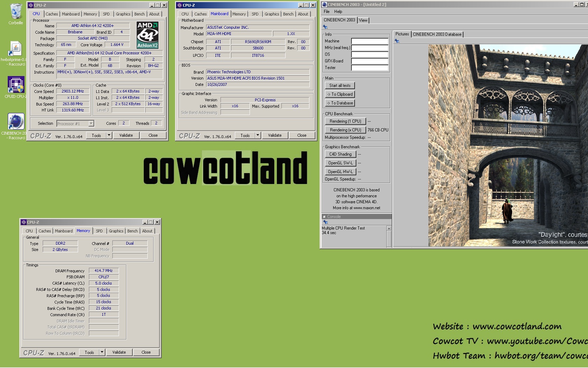Click Validate in CPU-Z Mainboard window
Image resolution: width=588 pixels, height=368 pixels.
pyautogui.click(x=275, y=135)
